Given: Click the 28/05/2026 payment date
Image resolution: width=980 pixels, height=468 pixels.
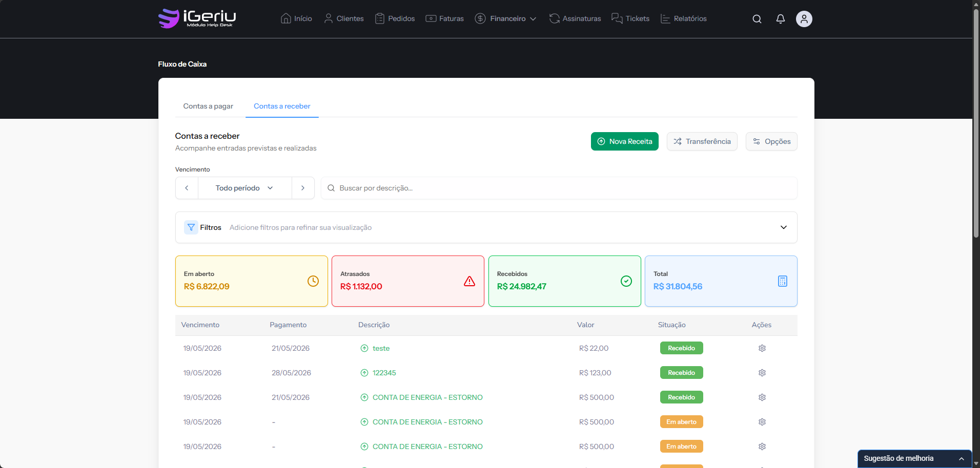Looking at the screenshot, I should coord(292,373).
